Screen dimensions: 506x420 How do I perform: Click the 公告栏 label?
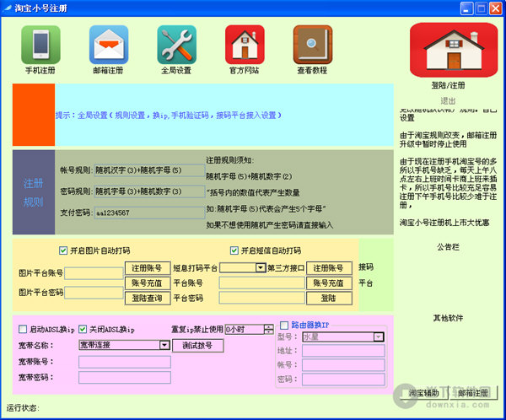pos(448,247)
